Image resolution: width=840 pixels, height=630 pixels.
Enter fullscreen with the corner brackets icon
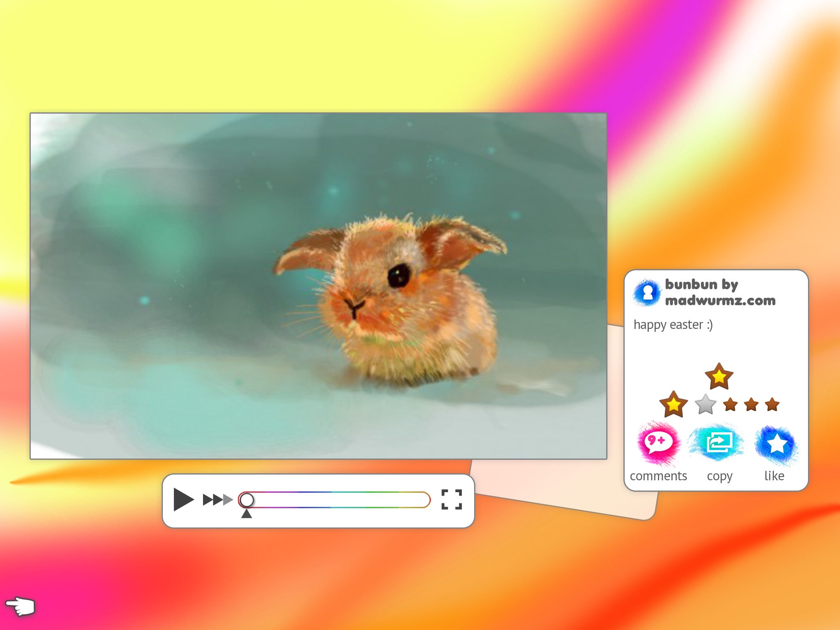click(x=452, y=499)
